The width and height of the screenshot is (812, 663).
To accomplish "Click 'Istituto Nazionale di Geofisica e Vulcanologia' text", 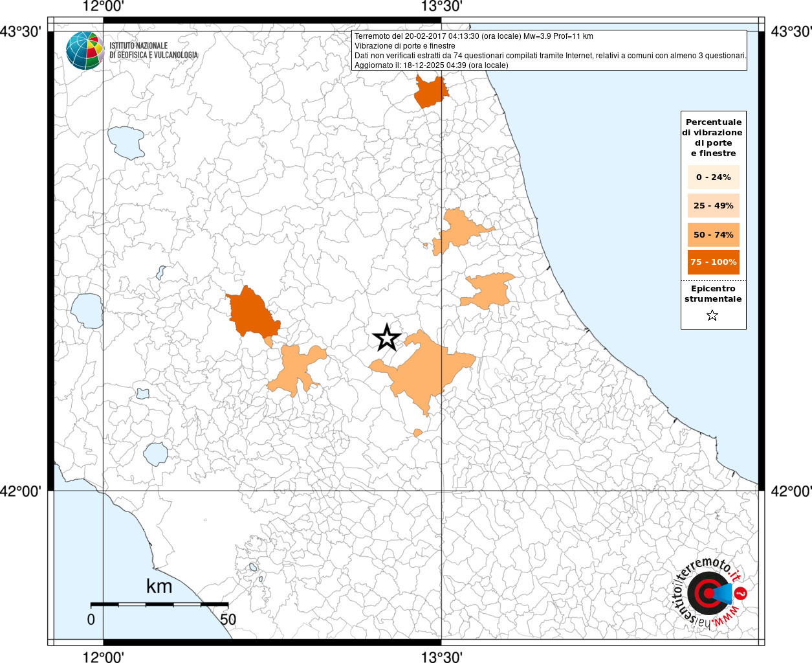I will tap(153, 51).
